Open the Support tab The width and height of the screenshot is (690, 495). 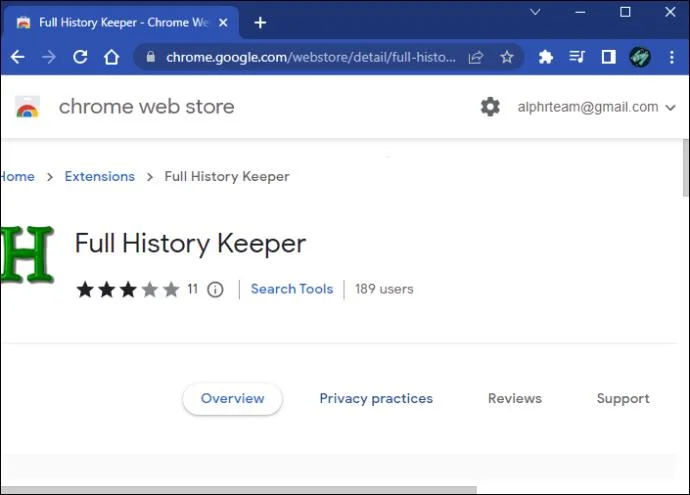tap(623, 399)
